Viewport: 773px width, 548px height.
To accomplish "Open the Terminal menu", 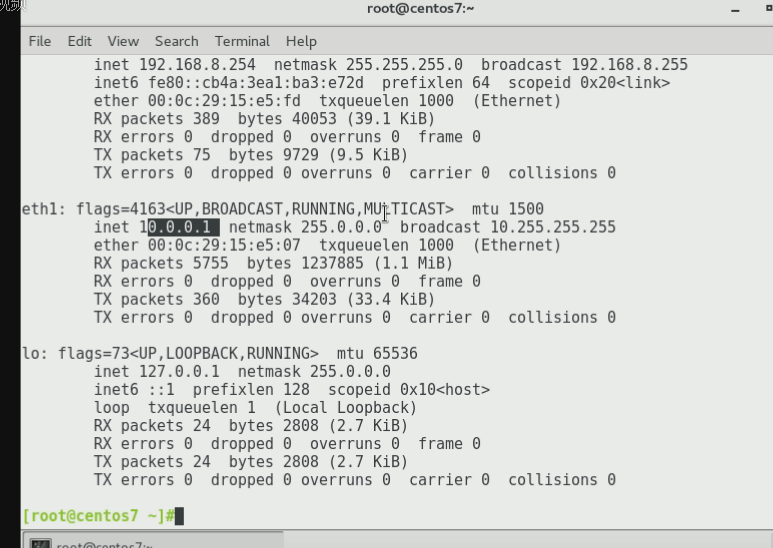I will tap(242, 41).
